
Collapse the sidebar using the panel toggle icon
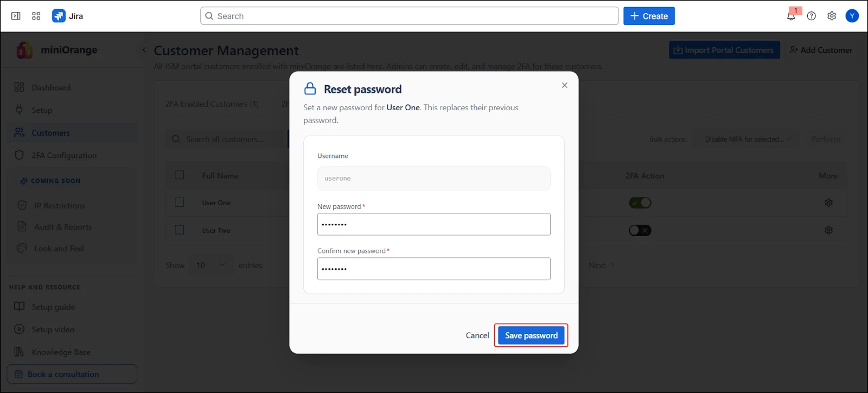tap(16, 16)
